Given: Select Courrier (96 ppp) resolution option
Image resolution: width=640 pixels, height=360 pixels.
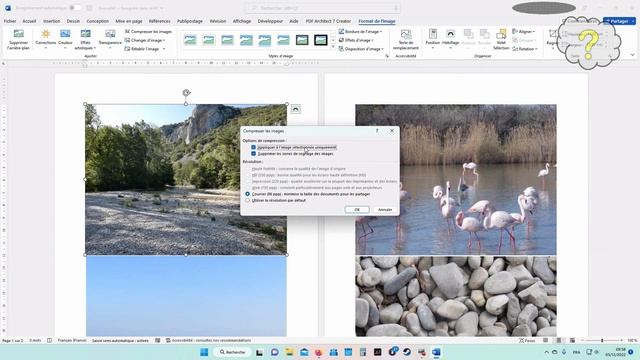Looking at the screenshot, I should [x=247, y=194].
